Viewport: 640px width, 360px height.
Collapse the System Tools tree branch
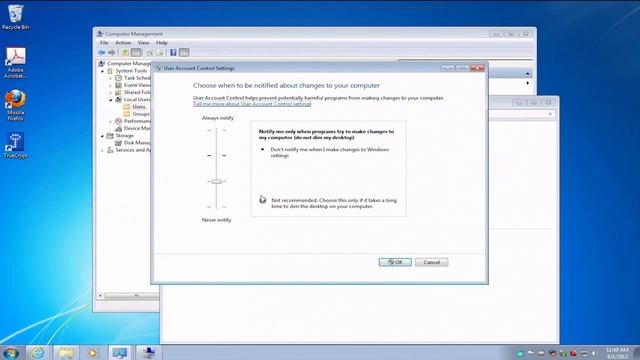click(102, 71)
